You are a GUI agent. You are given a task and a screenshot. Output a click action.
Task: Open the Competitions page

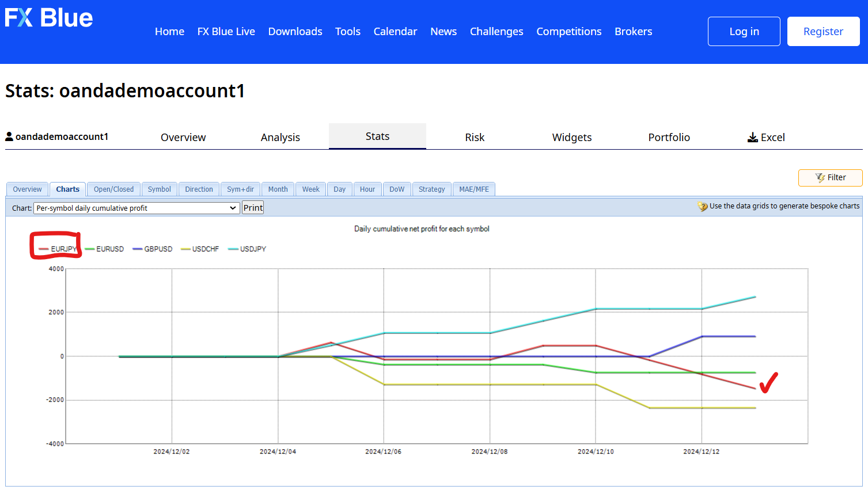569,32
